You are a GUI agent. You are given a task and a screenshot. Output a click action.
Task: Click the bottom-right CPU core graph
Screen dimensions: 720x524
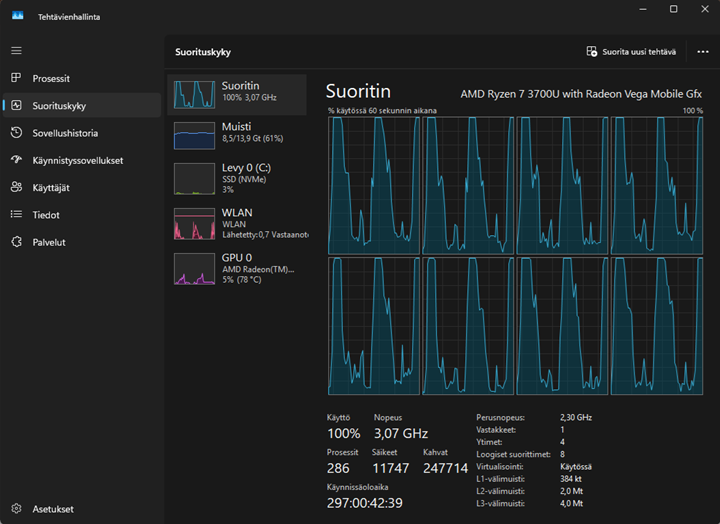pyautogui.click(x=656, y=326)
